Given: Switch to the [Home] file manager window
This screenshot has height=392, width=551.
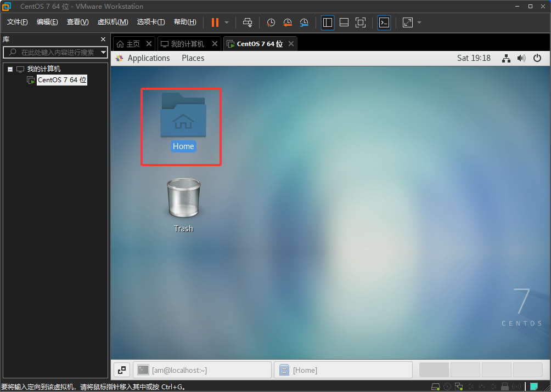Looking at the screenshot, I should click(343, 370).
